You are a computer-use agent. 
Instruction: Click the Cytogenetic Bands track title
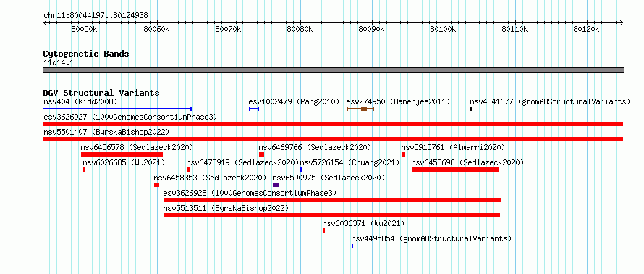pyautogui.click(x=86, y=54)
